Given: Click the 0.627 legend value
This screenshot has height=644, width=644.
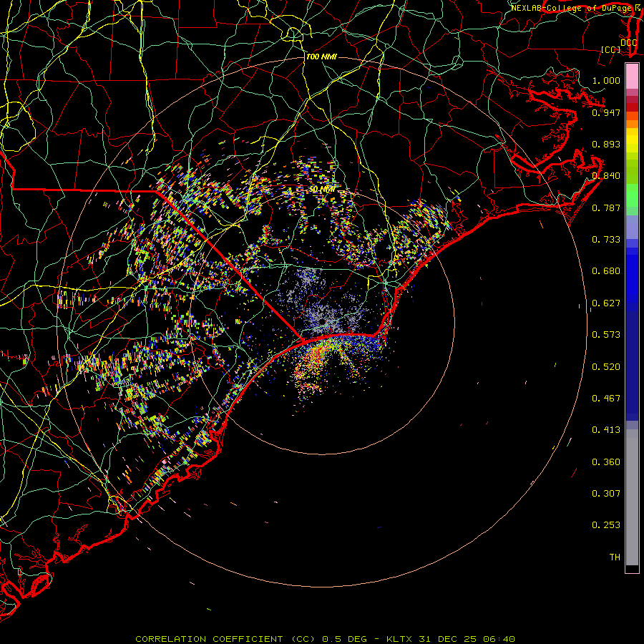Looking at the screenshot, I should (x=606, y=303).
